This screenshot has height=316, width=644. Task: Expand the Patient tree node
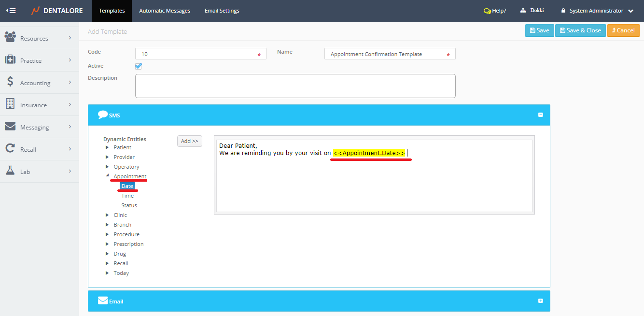click(x=107, y=147)
